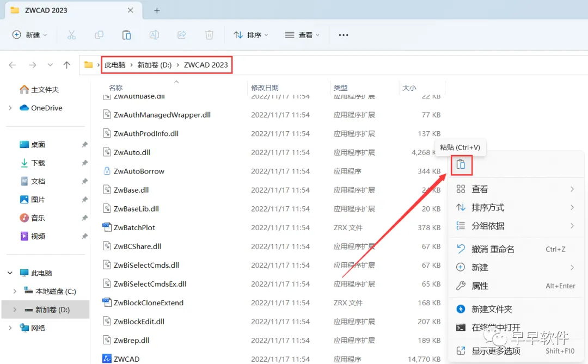This screenshot has width=588, height=364.
Task: Click the Delete trash icon in toolbar
Action: pyautogui.click(x=209, y=35)
